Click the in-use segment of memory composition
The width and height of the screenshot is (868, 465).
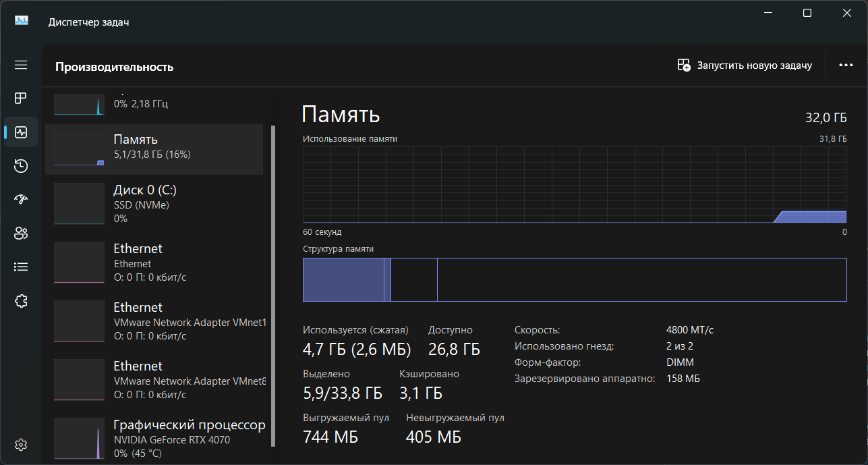pyautogui.click(x=343, y=279)
